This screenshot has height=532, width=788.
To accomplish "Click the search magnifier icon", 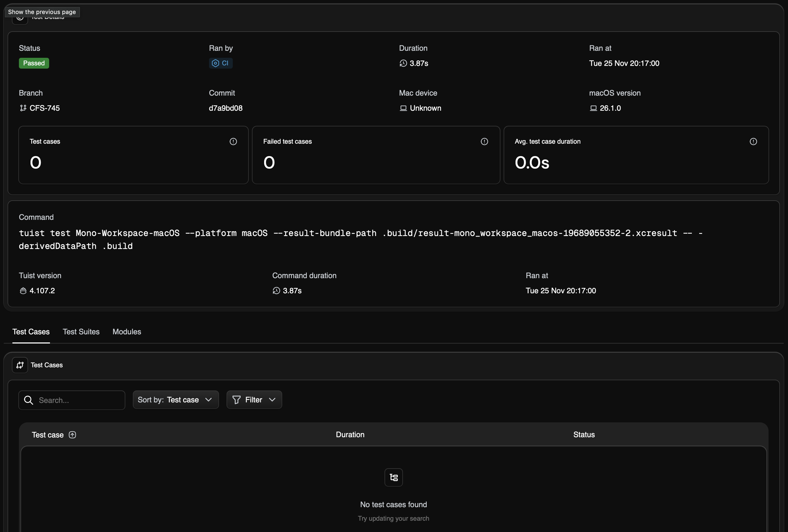I will 29,400.
